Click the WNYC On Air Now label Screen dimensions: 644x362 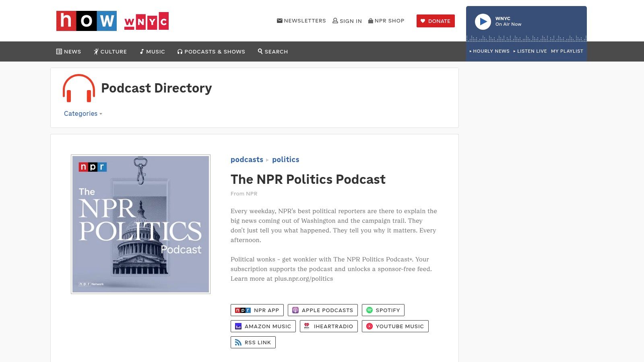508,21
